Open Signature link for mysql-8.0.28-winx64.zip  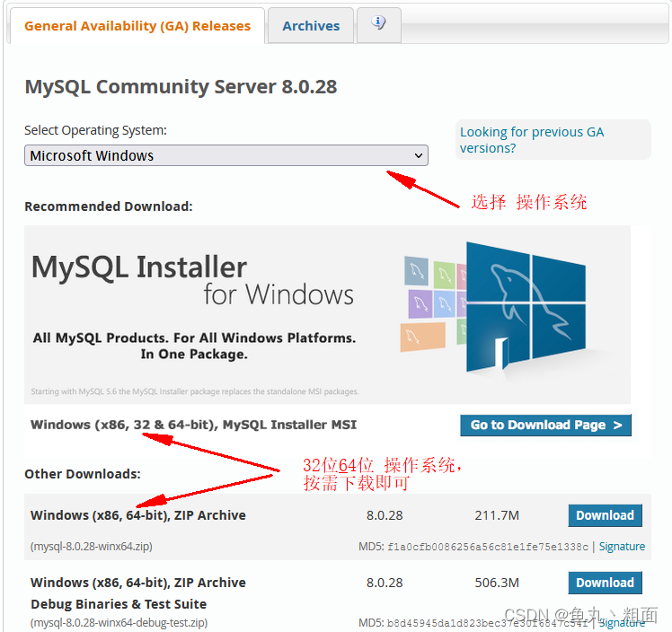click(622, 547)
